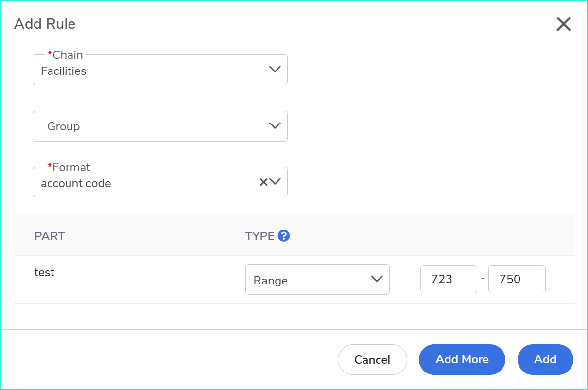The height and width of the screenshot is (390, 588).
Task: Open the Range type dropdown arrow
Action: coord(377,279)
